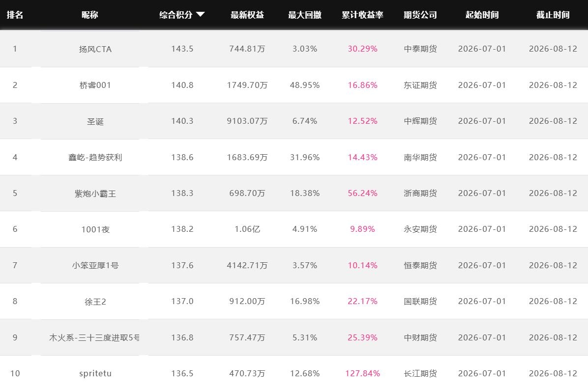Open trader 桥睿001 nickname
588x390 pixels.
tap(95, 85)
